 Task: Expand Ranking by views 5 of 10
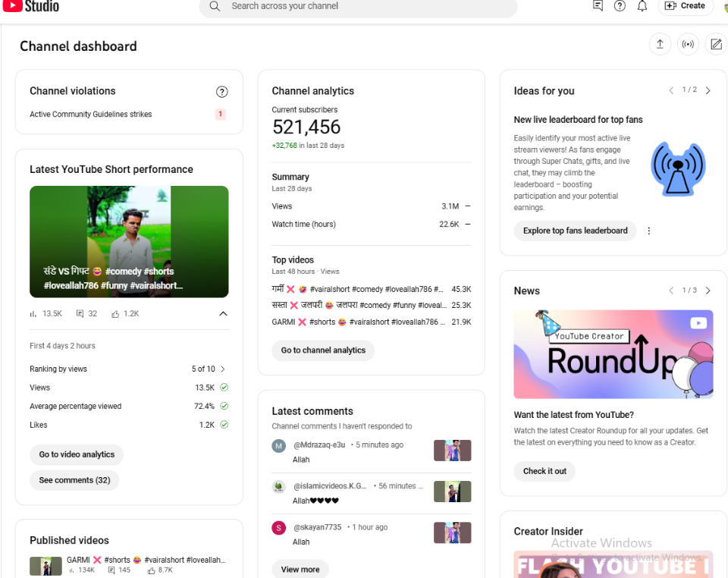(x=222, y=369)
